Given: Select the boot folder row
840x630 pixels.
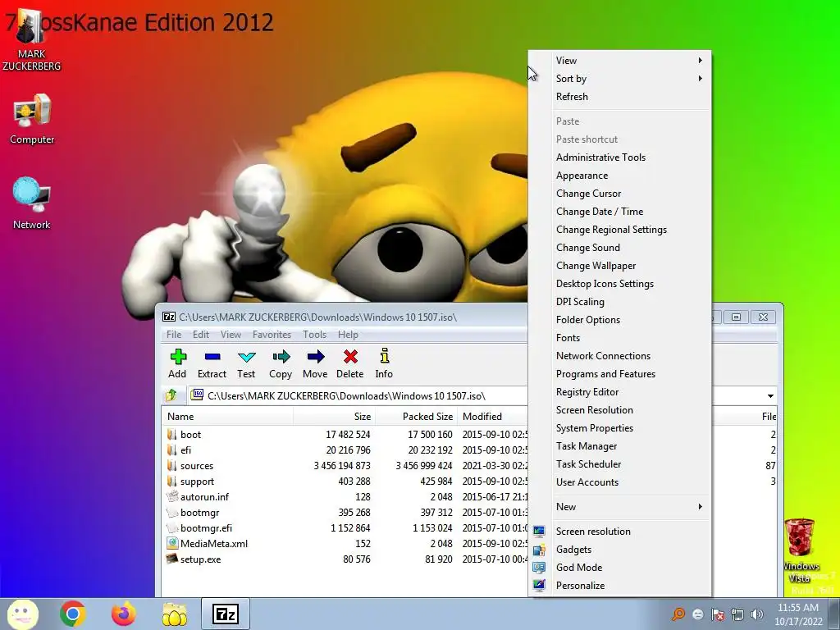Looking at the screenshot, I should [345, 435].
